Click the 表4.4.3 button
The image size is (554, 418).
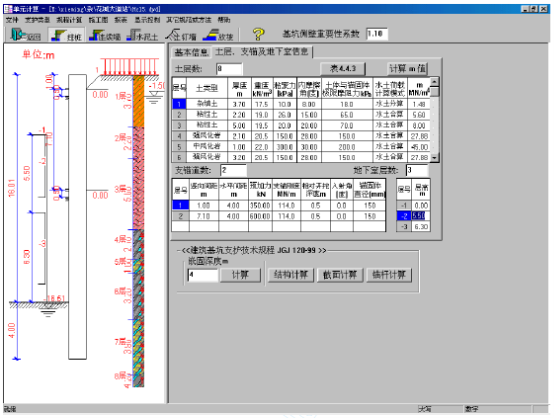tap(343, 69)
